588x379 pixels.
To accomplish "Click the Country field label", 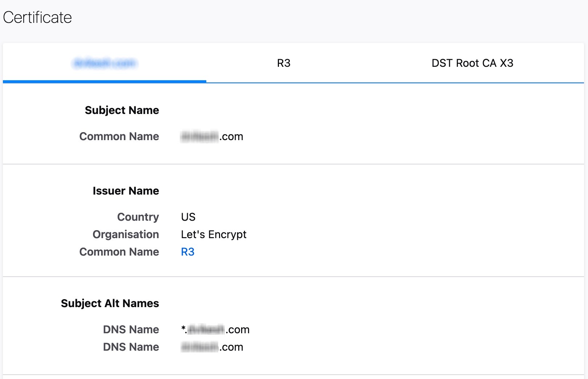I will [138, 217].
